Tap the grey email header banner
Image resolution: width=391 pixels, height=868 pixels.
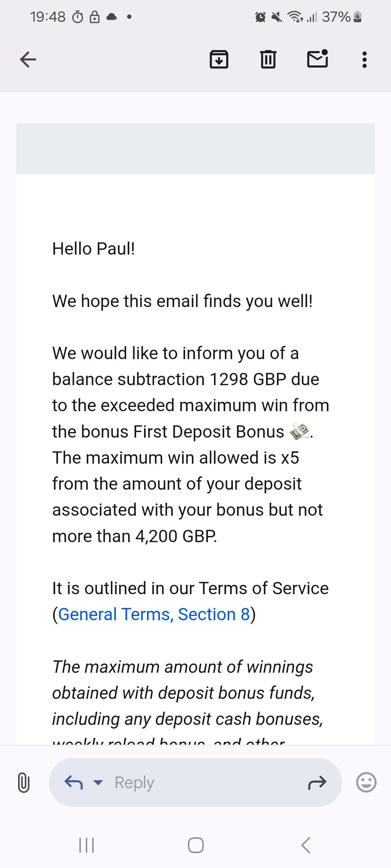[x=195, y=149]
